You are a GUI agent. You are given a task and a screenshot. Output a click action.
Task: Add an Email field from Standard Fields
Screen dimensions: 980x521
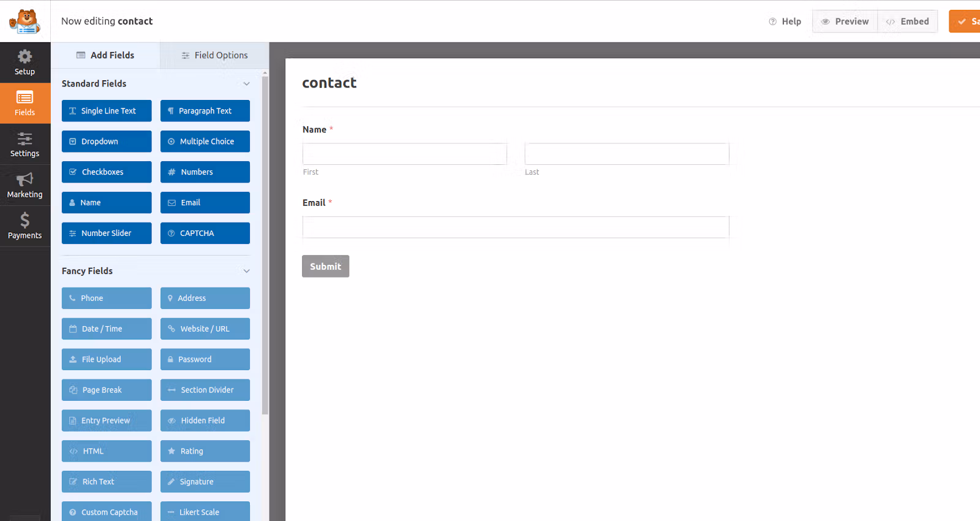pyautogui.click(x=205, y=203)
